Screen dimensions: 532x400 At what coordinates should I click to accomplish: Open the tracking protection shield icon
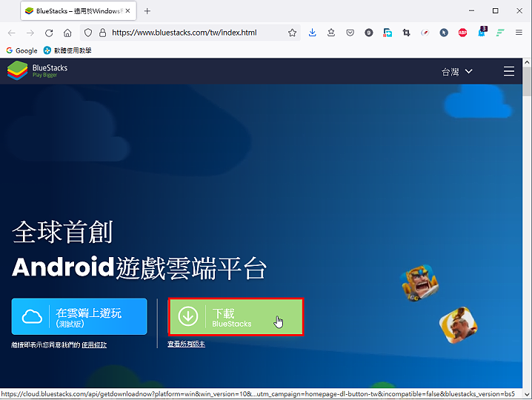(88, 33)
